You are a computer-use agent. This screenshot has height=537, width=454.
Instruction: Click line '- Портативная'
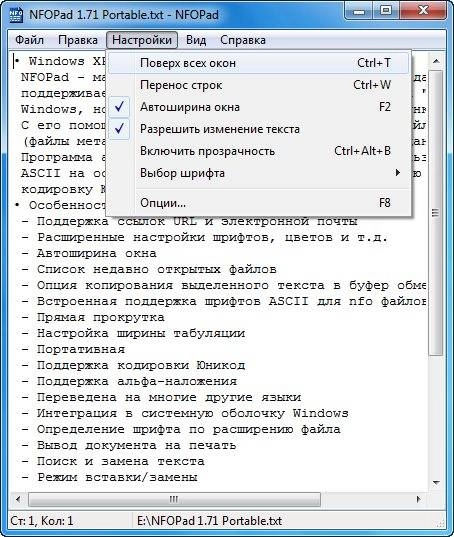(73, 349)
